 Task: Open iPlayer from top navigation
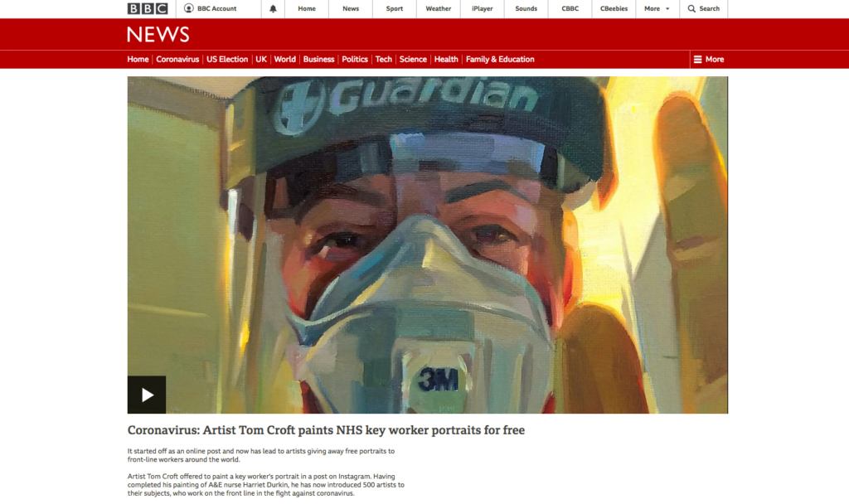click(482, 8)
